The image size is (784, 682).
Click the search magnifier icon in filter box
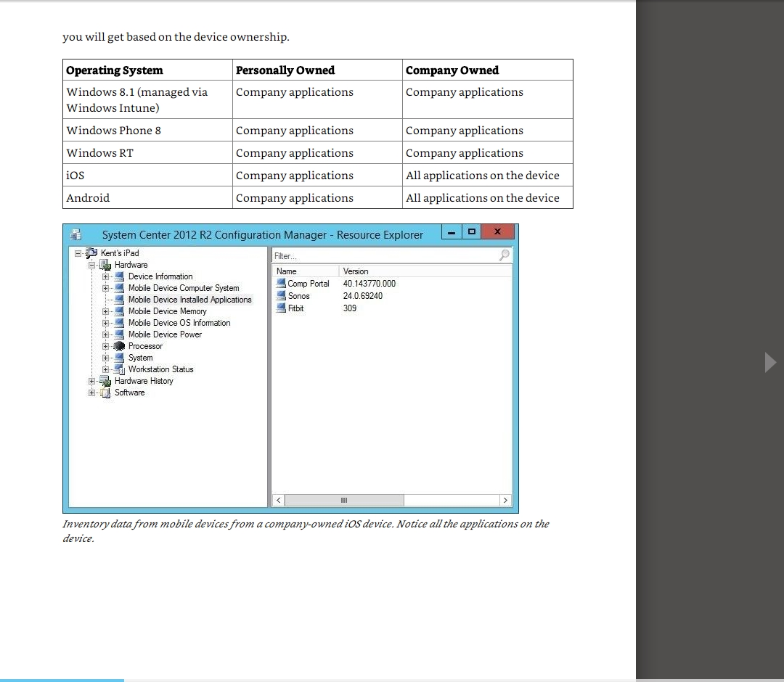pyautogui.click(x=504, y=255)
